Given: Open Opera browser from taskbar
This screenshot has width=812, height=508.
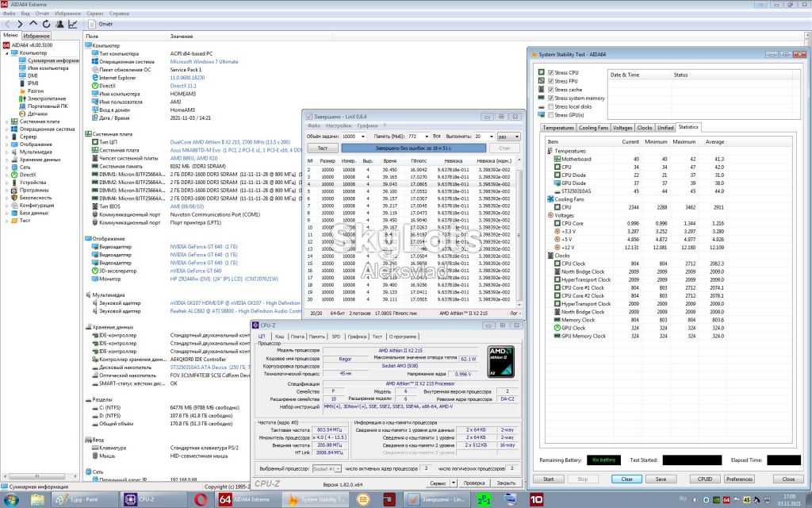Looking at the screenshot, I should [x=200, y=500].
